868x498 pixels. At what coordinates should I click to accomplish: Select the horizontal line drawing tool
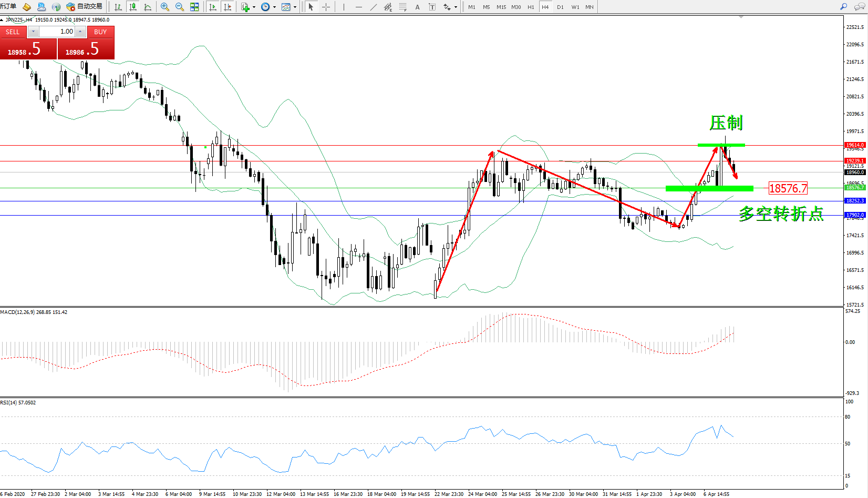click(359, 7)
